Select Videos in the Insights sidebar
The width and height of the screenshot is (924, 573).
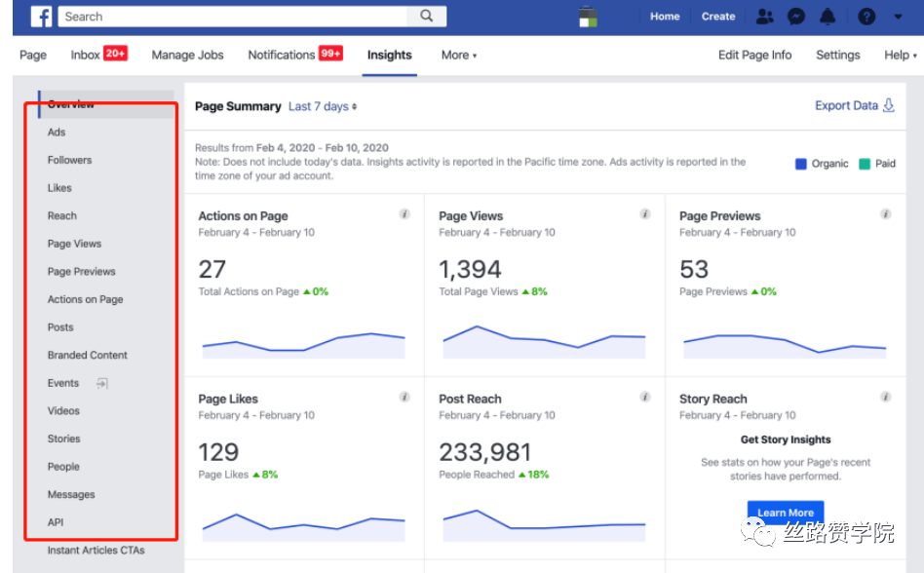(63, 411)
